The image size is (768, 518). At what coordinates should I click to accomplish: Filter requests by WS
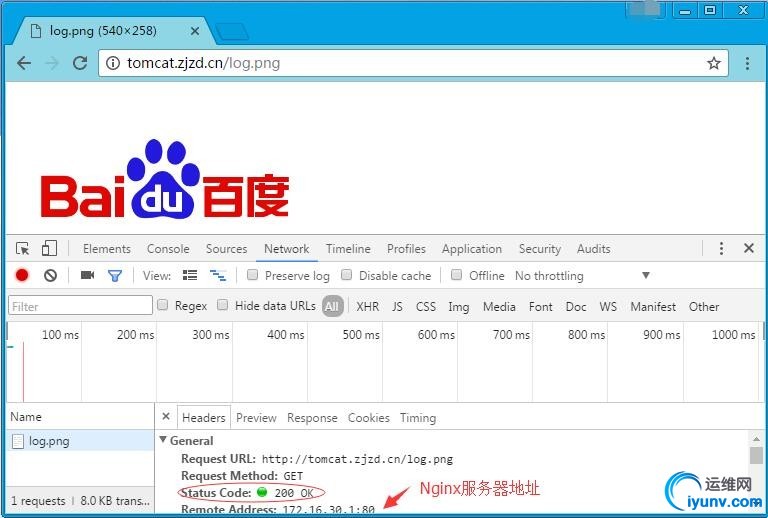[608, 306]
